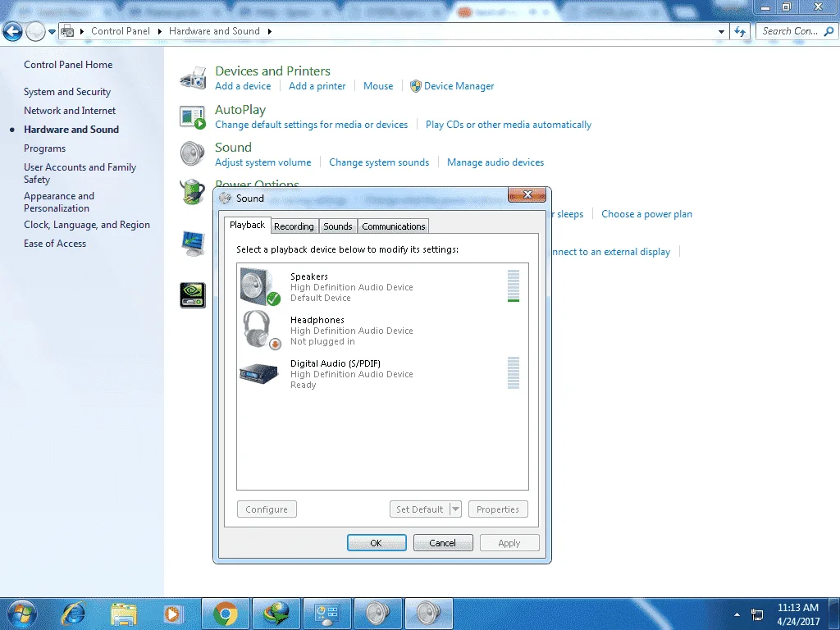Open Clock, Language, and Region
The height and width of the screenshot is (630, 840).
point(87,225)
